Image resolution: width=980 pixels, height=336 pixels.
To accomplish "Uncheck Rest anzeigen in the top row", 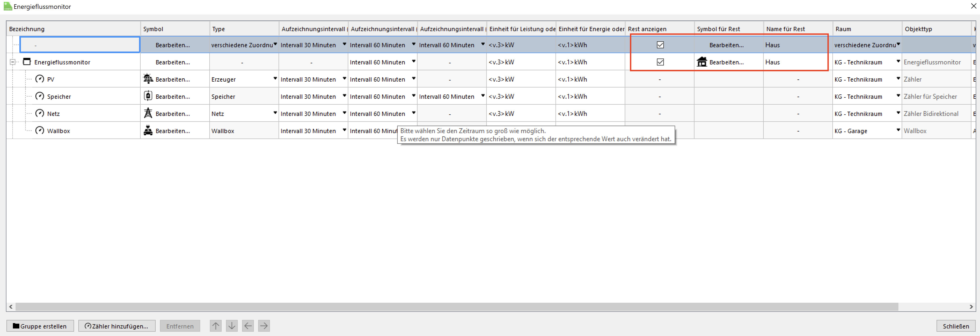I will (660, 45).
